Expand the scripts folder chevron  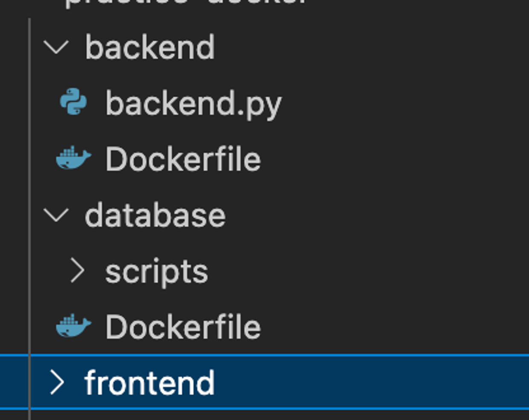click(x=77, y=271)
